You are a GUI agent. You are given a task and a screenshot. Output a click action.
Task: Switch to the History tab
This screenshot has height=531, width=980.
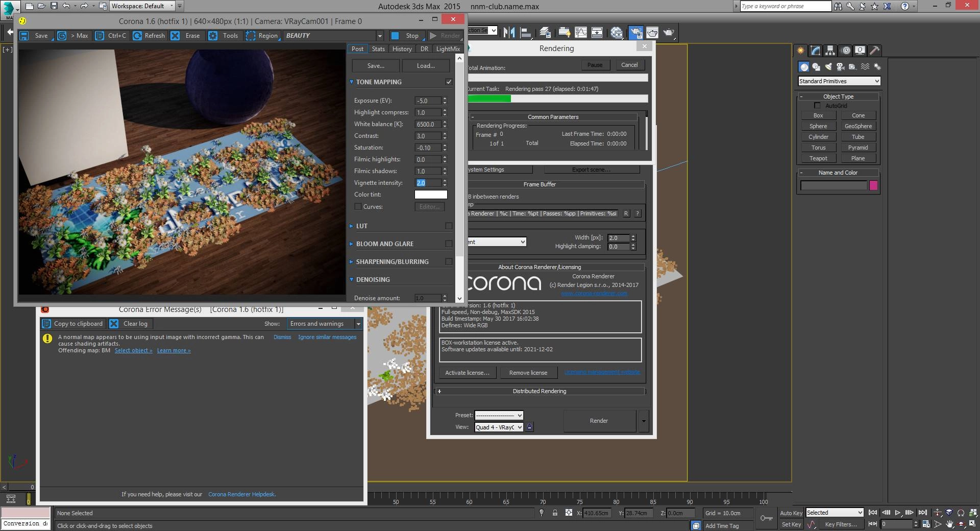pos(402,49)
